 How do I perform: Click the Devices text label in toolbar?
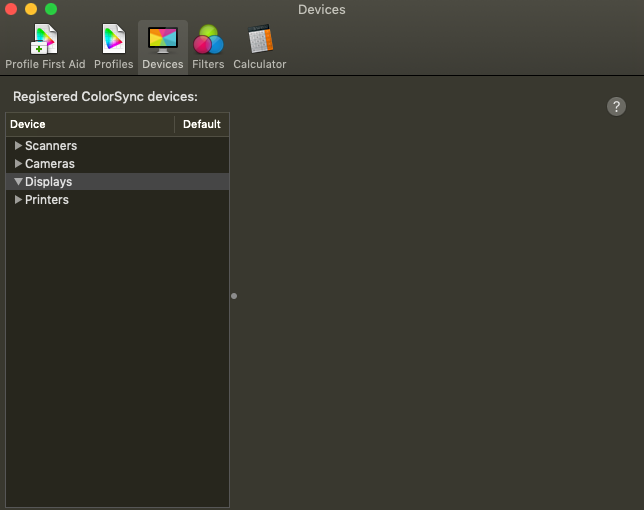163,64
